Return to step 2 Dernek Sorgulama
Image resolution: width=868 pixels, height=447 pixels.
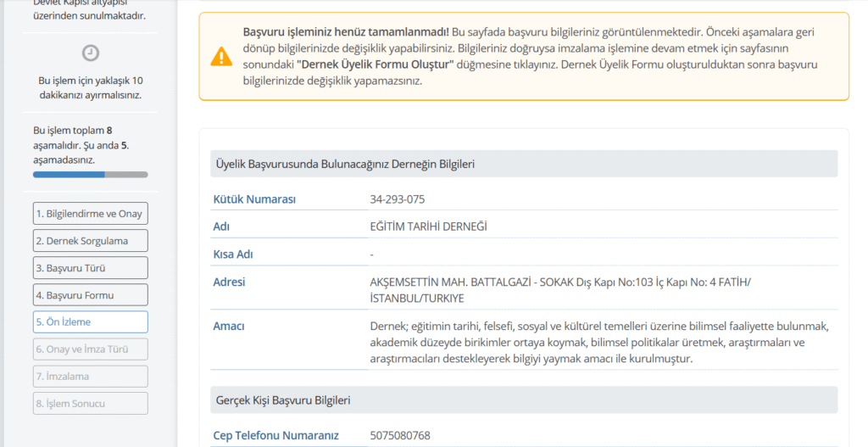[90, 241]
